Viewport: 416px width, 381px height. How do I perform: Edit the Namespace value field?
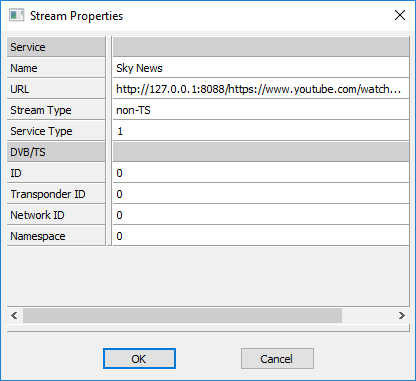(261, 236)
